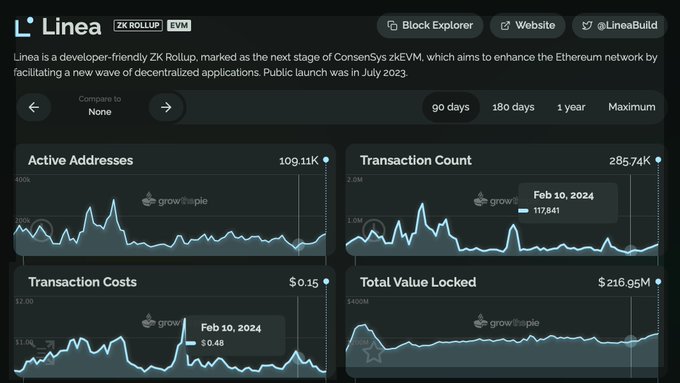Click the latest data point dot beside $0.15

pos(326,282)
